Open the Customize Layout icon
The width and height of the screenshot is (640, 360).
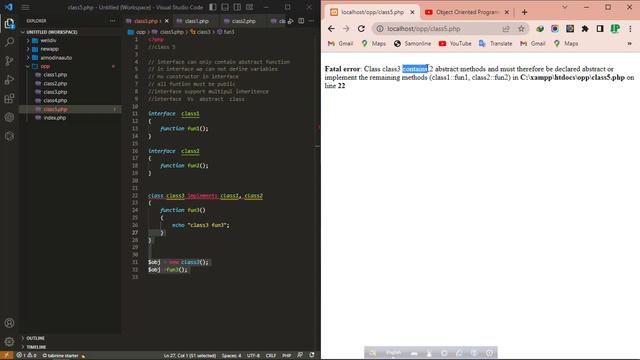click(249, 7)
